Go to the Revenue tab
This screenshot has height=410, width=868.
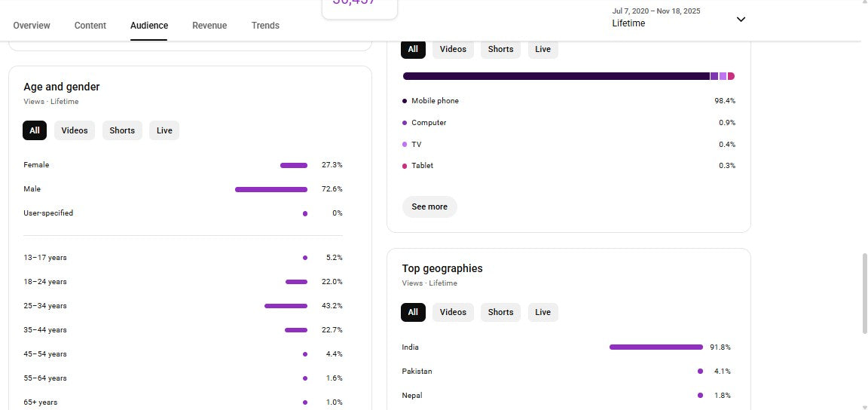tap(209, 26)
